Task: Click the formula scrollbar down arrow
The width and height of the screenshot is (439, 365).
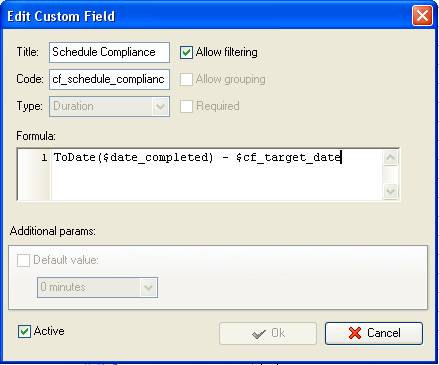Action: 390,191
